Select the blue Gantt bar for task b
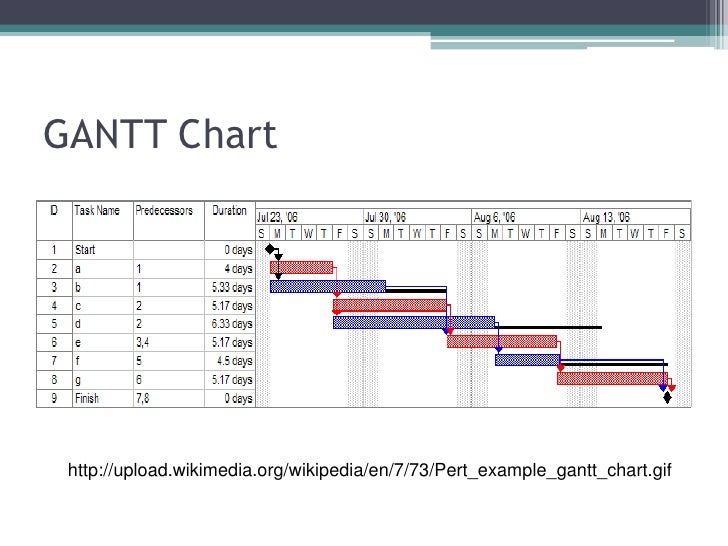The height and width of the screenshot is (546, 728). pyautogui.click(x=328, y=286)
